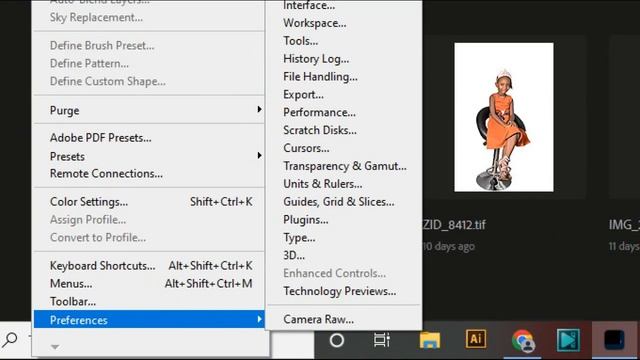Expand the Preferences submenu arrow

tap(259, 319)
